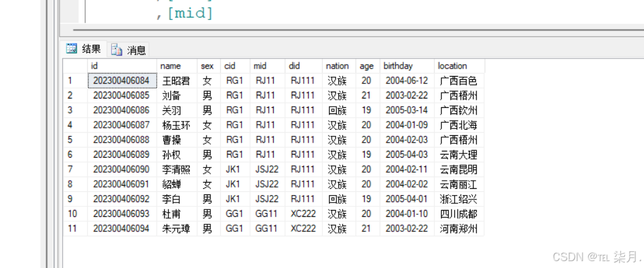Click the editor horizontal scrollbar
The height and width of the screenshot is (268, 644).
(x=358, y=30)
